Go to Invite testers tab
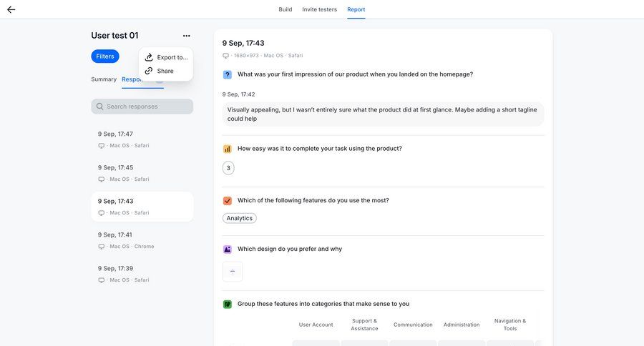The width and height of the screenshot is (644, 346). pyautogui.click(x=319, y=9)
